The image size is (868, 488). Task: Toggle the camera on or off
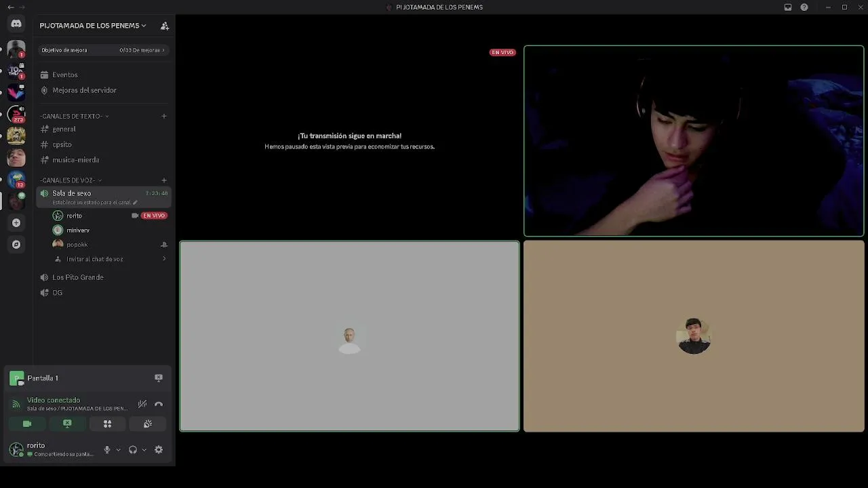coord(27,424)
